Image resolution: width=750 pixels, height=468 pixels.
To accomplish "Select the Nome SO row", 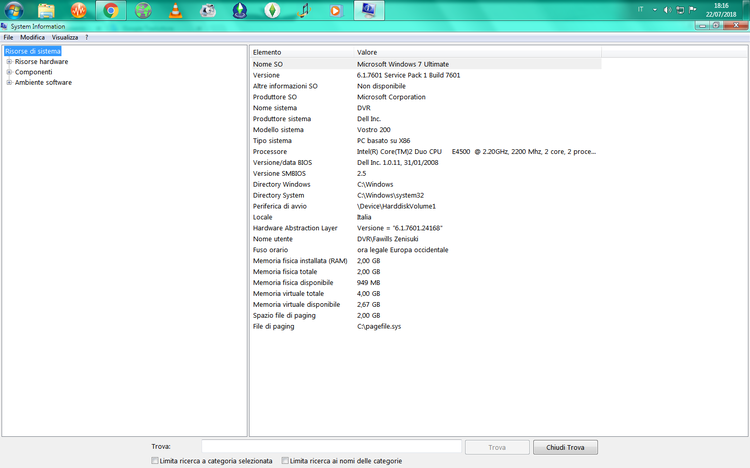I will pyautogui.click(x=426, y=64).
